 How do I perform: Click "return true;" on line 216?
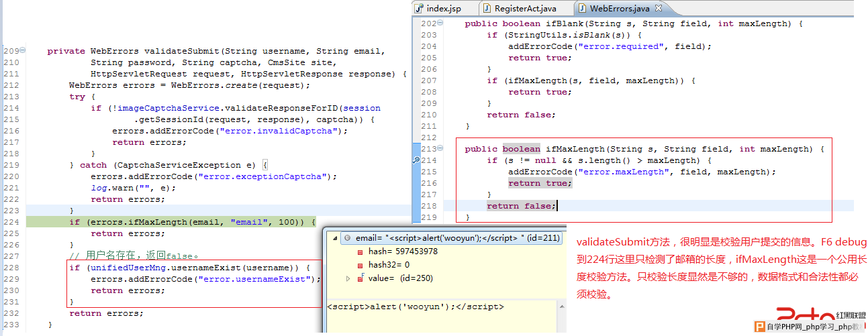[540, 183]
